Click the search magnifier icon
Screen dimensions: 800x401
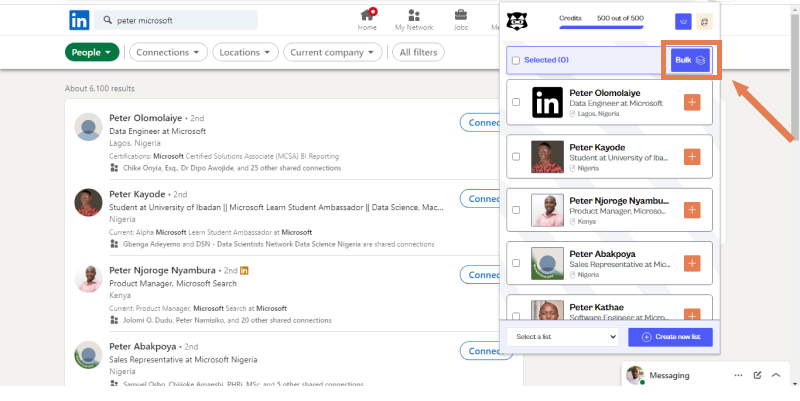click(107, 20)
